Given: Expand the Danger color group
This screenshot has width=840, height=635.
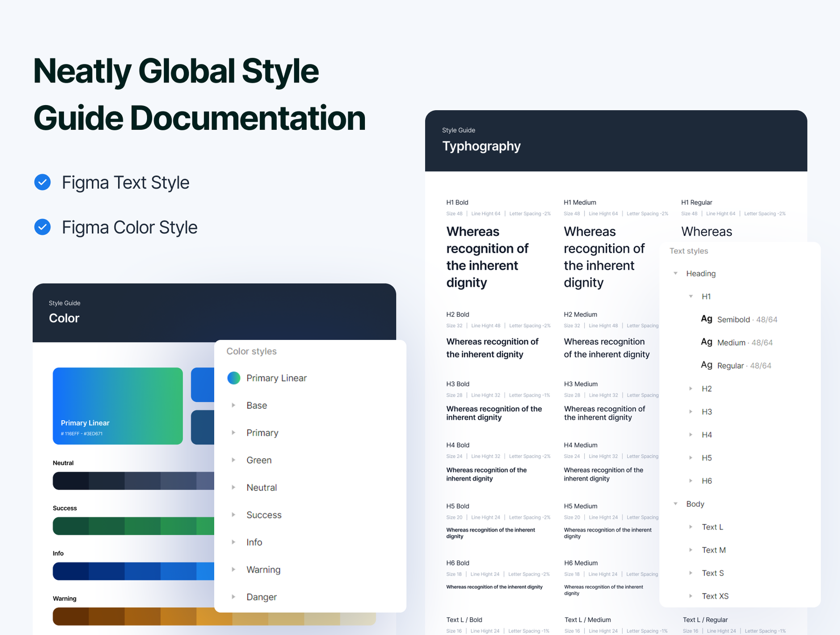Looking at the screenshot, I should [234, 597].
